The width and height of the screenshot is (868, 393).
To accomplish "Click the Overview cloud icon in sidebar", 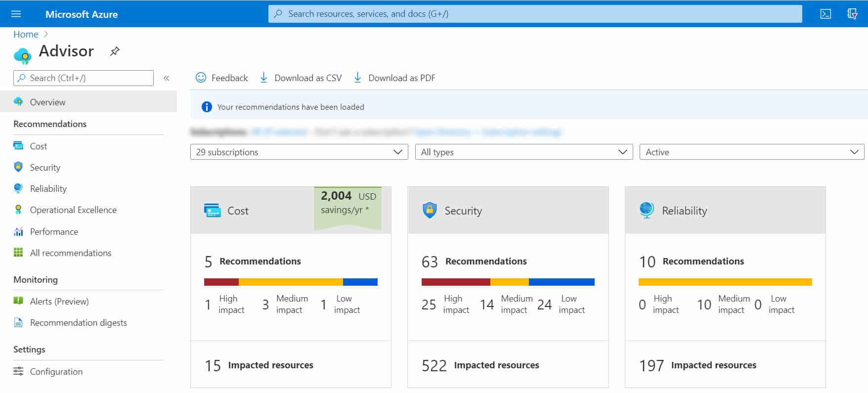I will pos(18,102).
